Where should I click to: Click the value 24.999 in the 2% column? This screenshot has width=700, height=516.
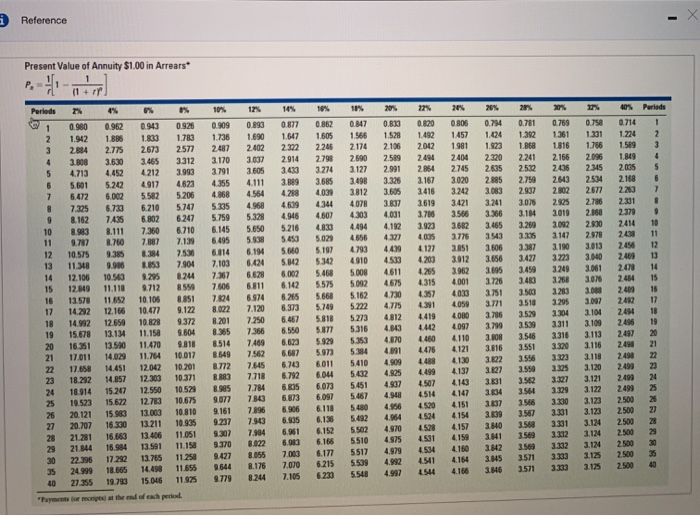point(81,471)
